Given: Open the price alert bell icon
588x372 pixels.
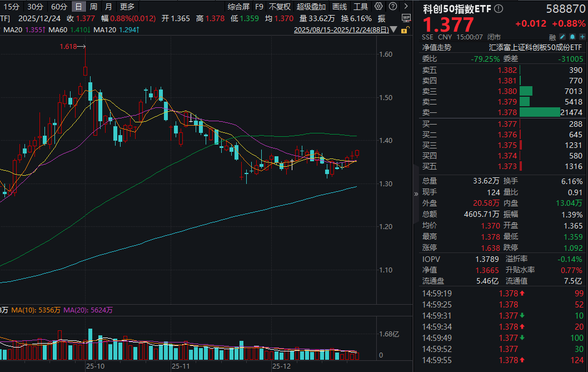Looking at the screenshot, I should click(x=572, y=37).
